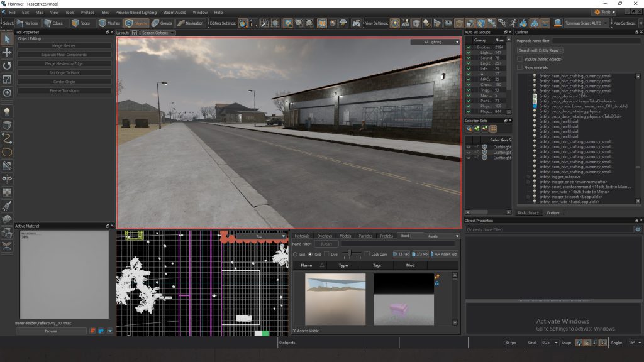Check the Show node ids box

click(x=519, y=67)
